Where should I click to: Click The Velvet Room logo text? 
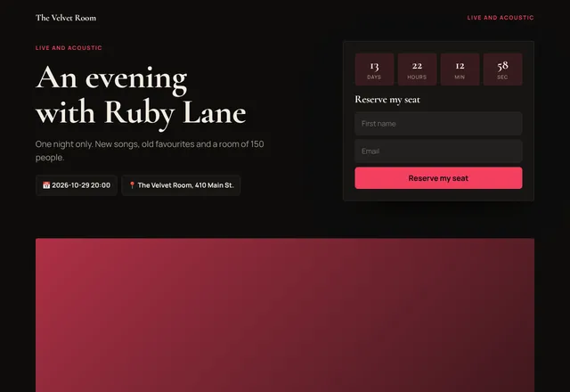click(x=66, y=18)
